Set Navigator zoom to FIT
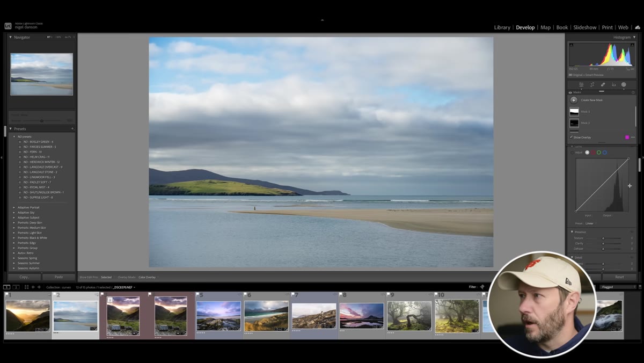Viewport: 644px width, 363px height. 49,37
